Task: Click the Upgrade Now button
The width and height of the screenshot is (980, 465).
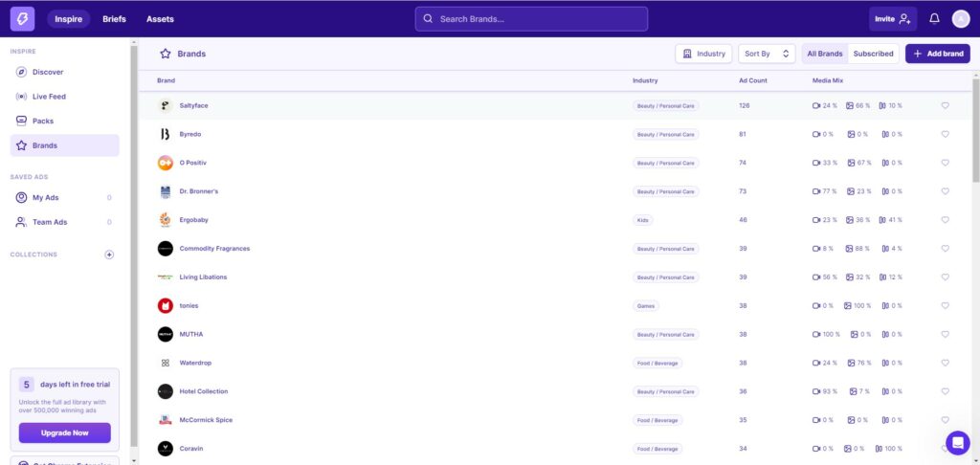Action: (64, 432)
